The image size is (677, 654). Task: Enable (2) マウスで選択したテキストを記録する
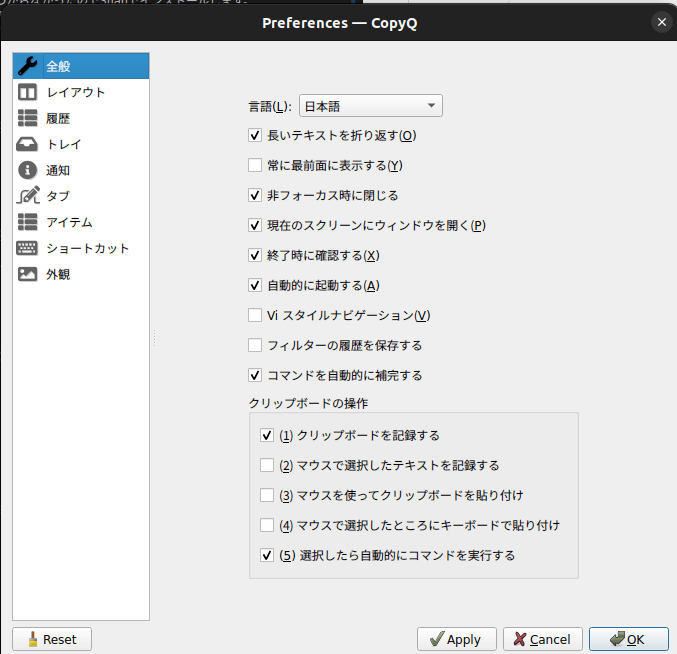point(267,465)
